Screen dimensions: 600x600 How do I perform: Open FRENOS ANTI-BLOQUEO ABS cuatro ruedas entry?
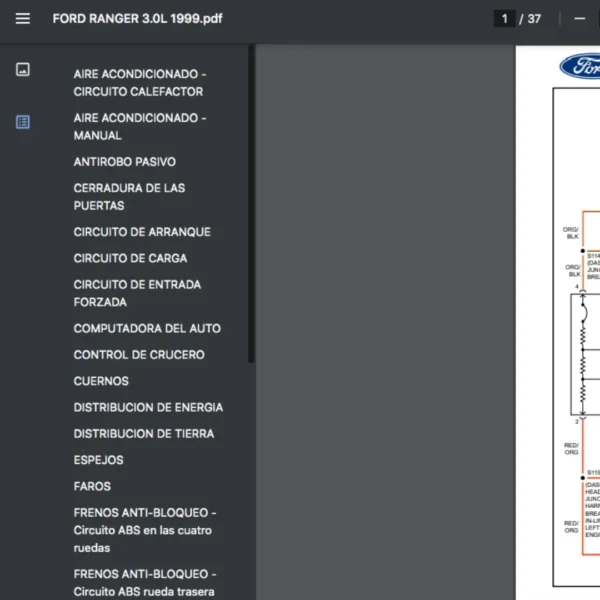(x=144, y=530)
